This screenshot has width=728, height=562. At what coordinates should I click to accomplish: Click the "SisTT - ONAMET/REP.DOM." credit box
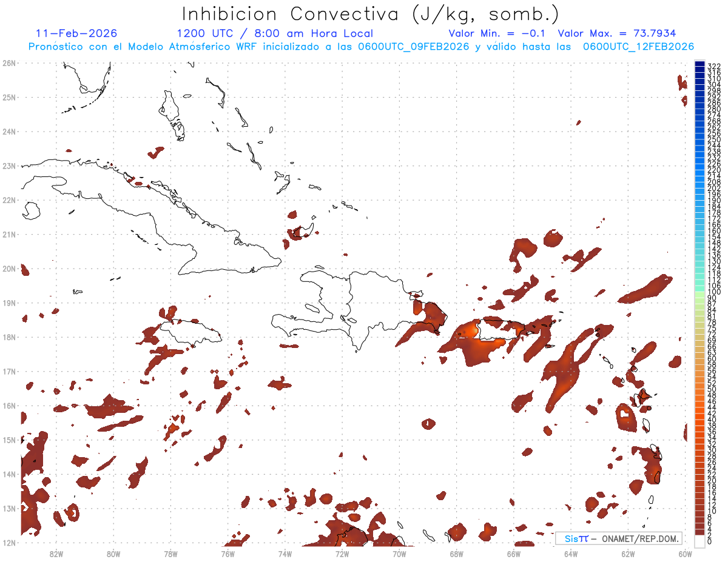coord(619,538)
